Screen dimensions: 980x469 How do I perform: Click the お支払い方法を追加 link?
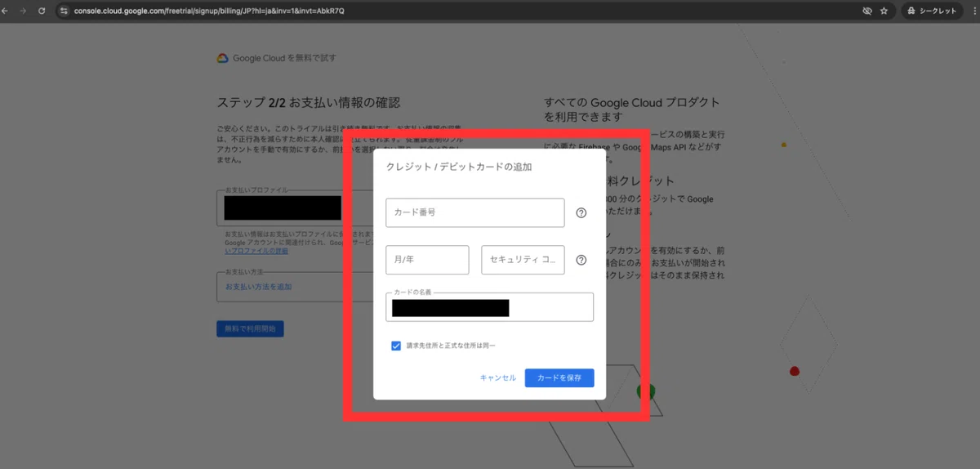[258, 287]
